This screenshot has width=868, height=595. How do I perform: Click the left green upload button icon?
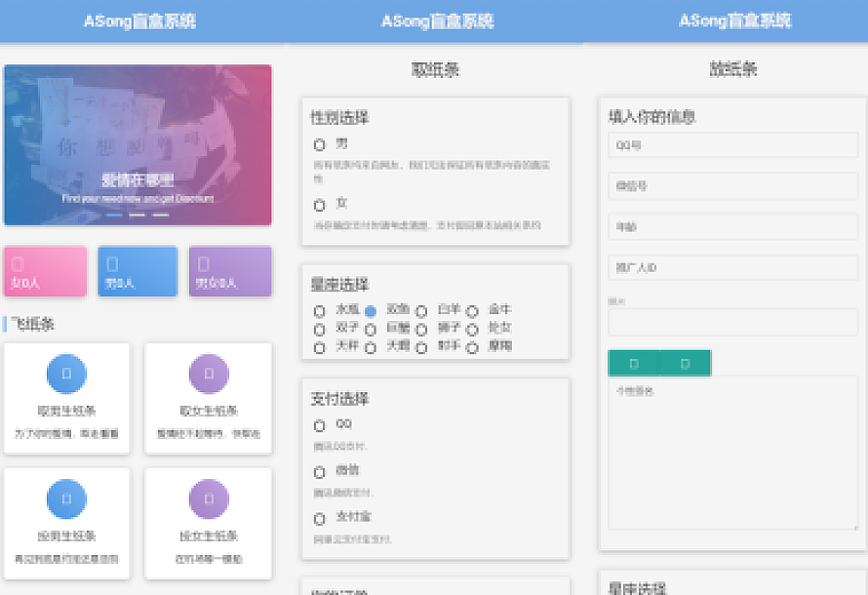(x=634, y=363)
